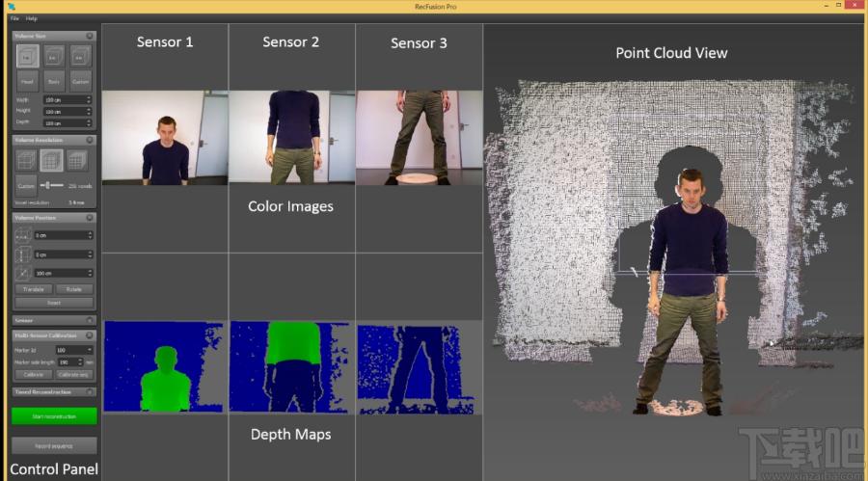The image size is (868, 481).
Task: Click the green Start reconstruction button
Action: tap(54, 416)
